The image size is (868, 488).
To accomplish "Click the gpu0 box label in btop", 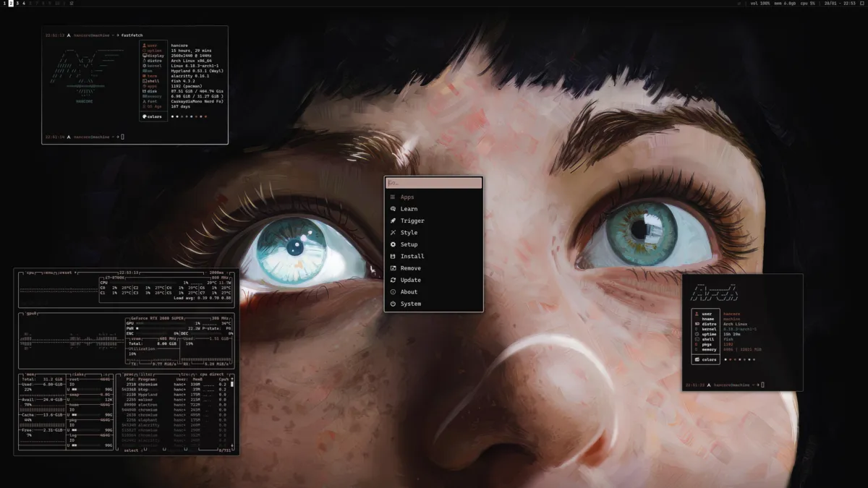I will (32, 313).
